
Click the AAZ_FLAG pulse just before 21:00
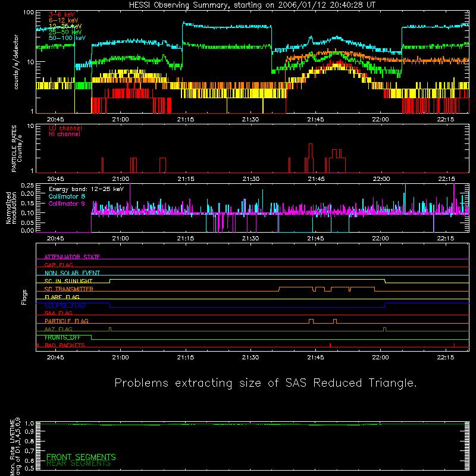pyautogui.click(x=110, y=330)
